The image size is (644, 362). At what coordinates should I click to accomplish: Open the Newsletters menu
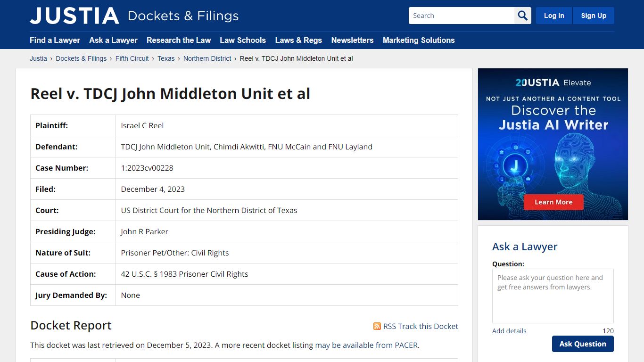click(x=352, y=40)
